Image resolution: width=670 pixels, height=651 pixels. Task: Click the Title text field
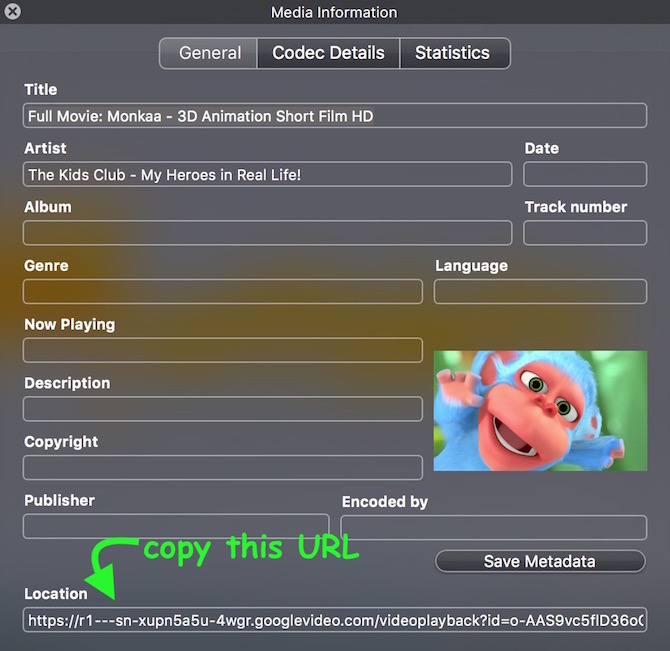(x=335, y=116)
